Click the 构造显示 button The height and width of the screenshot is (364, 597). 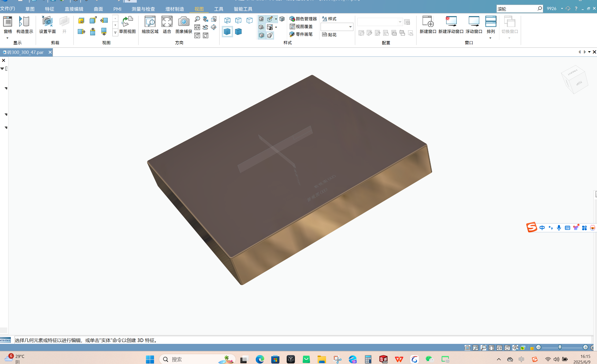25,25
